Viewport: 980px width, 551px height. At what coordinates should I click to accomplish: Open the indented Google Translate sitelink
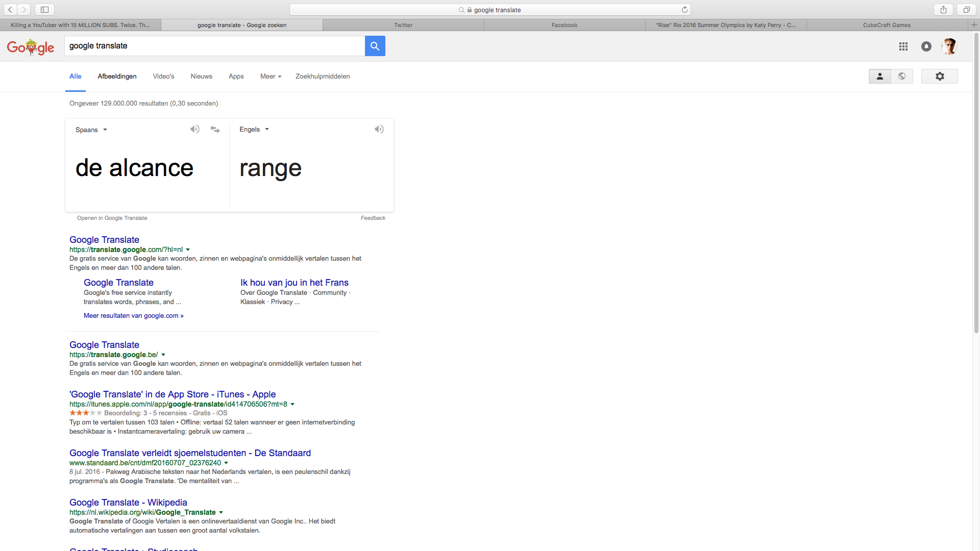(x=118, y=283)
